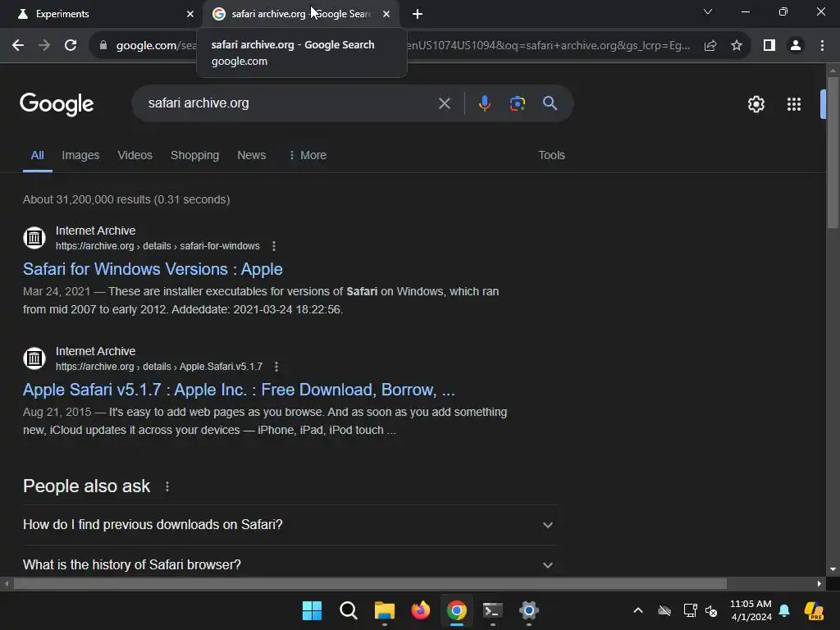Open Apple Safari v5.1.7 result link

pos(239,390)
